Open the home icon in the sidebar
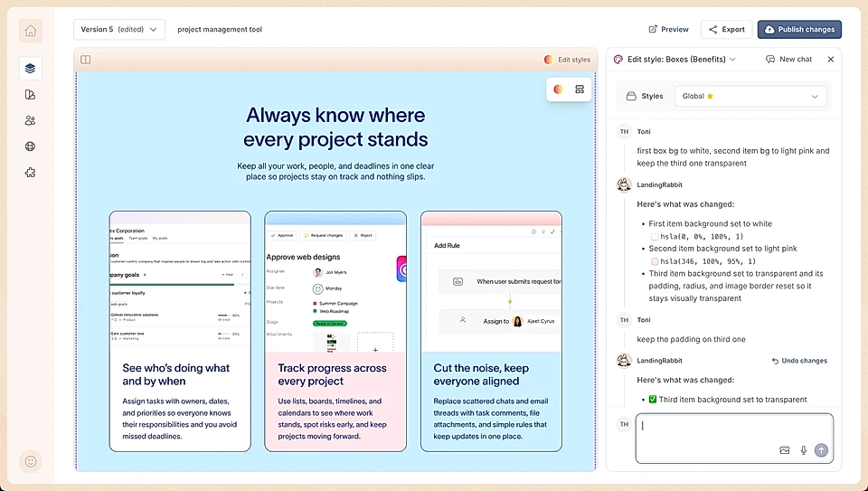 (x=31, y=31)
